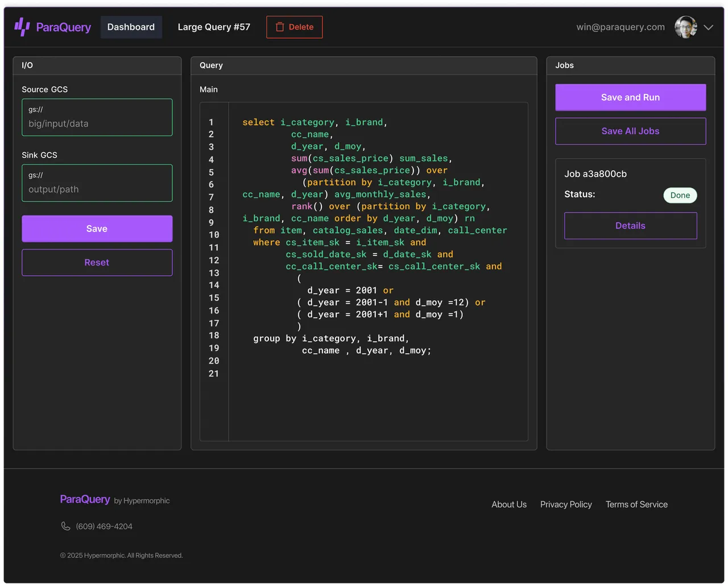Click the Done status badge
The image size is (728, 584).
point(680,195)
